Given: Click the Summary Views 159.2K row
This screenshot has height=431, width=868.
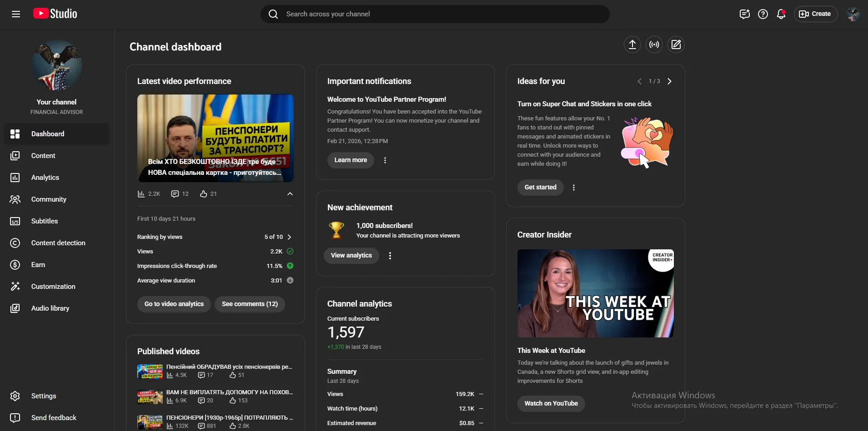Looking at the screenshot, I should [x=405, y=394].
